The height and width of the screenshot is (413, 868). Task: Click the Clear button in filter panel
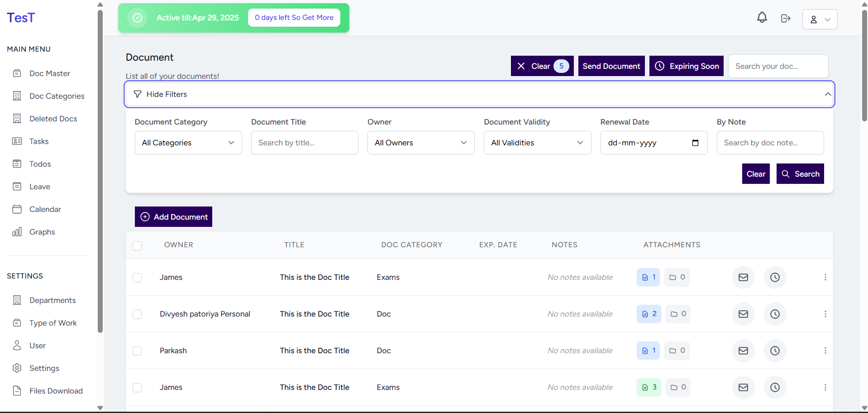pos(756,174)
